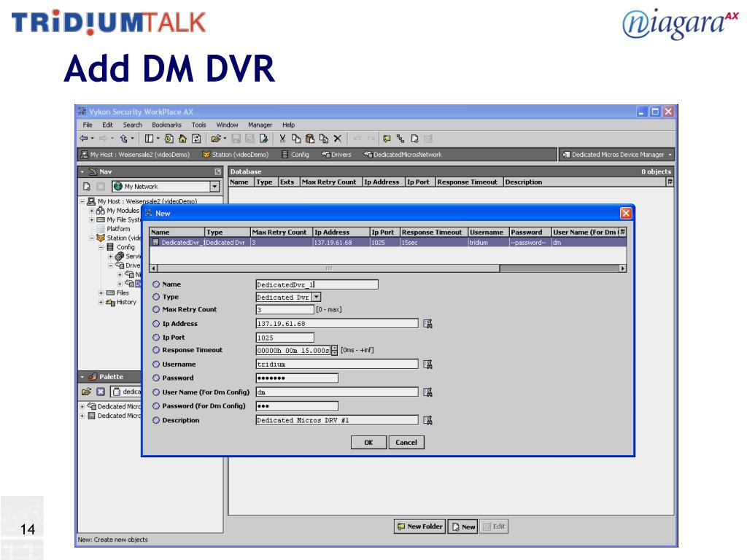The image size is (747, 560).
Task: Click the scroll right arrow in New dialog table
Action: pyautogui.click(x=622, y=268)
